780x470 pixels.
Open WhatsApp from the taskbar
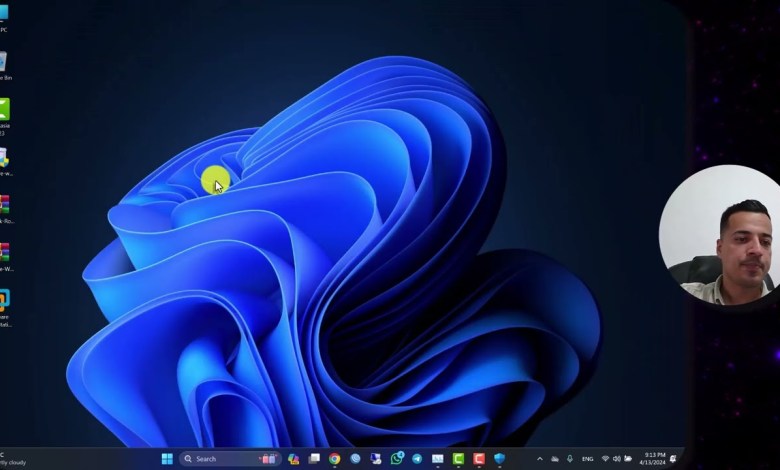tap(396, 458)
